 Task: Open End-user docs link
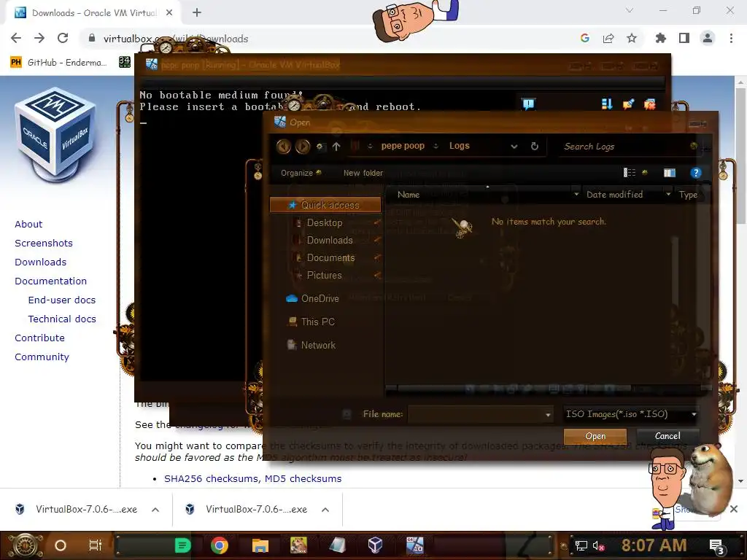tap(62, 300)
